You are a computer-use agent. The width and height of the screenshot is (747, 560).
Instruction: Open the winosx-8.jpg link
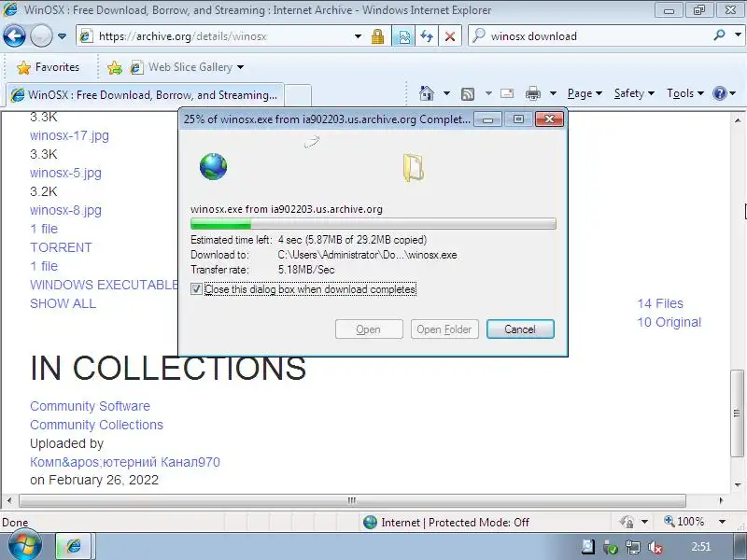pyautogui.click(x=65, y=210)
